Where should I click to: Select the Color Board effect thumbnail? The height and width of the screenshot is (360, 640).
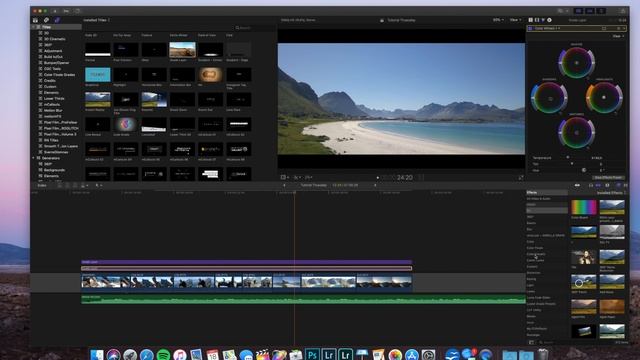tap(583, 207)
